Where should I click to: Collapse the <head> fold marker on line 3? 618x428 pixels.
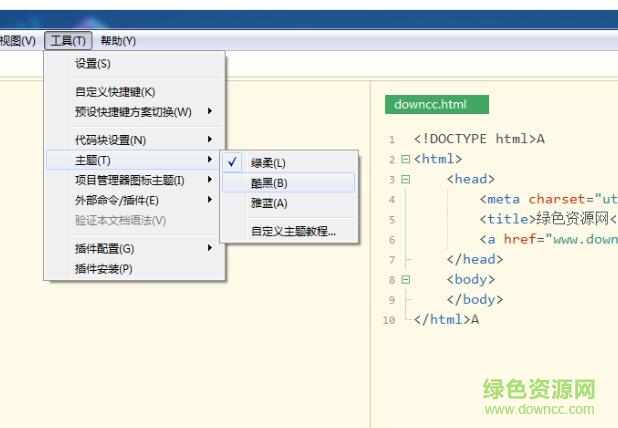(x=405, y=179)
